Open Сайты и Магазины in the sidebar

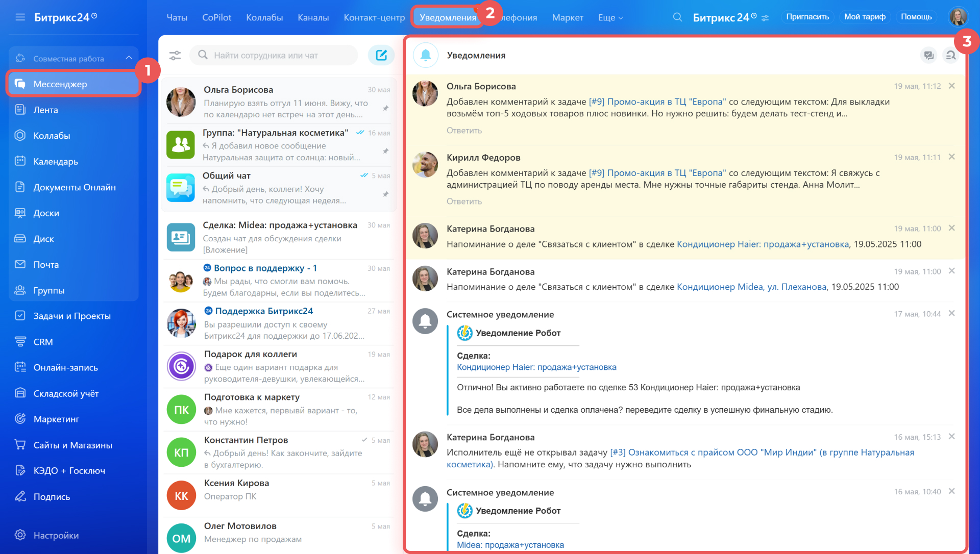click(73, 445)
